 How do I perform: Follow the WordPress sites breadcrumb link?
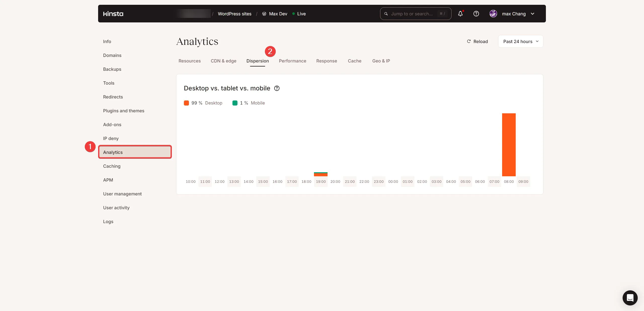[234, 14]
